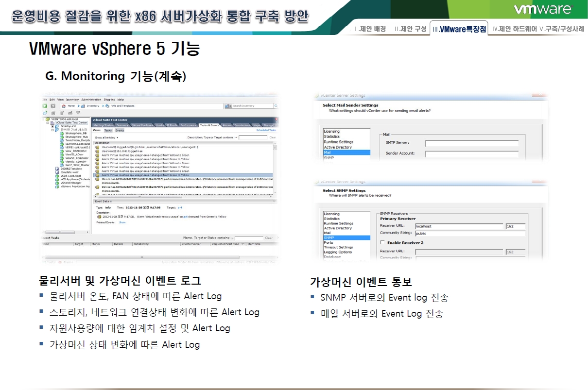Viewport: 588px width, 390px height.
Task: Open the Administration menu
Action: [91, 99]
